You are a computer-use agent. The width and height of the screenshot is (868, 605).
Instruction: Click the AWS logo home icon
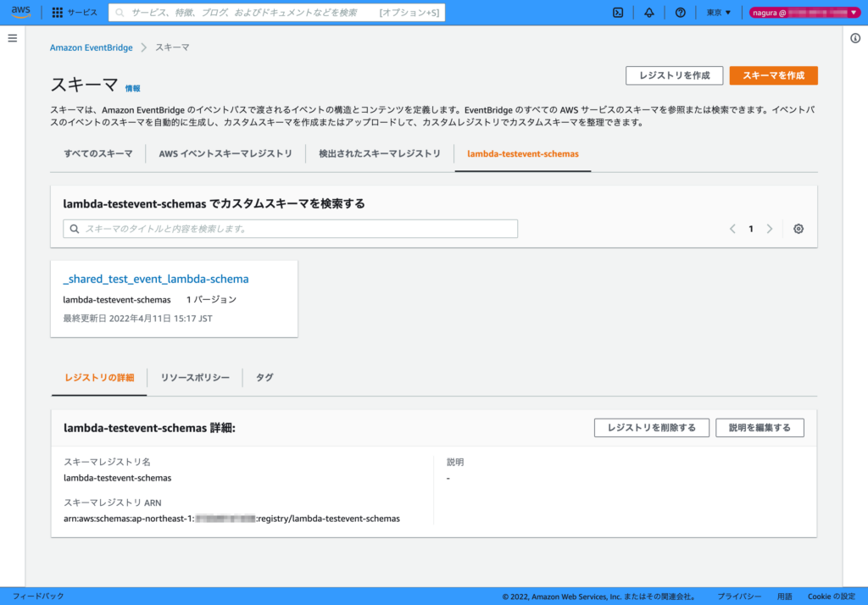click(x=21, y=12)
